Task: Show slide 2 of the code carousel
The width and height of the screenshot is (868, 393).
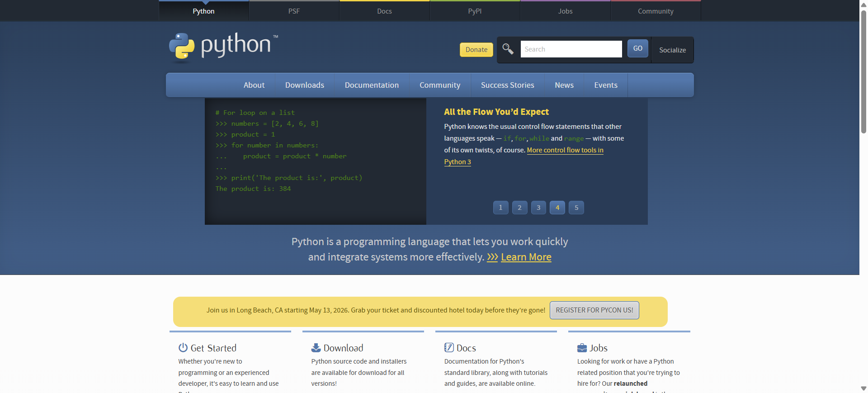Action: click(519, 208)
